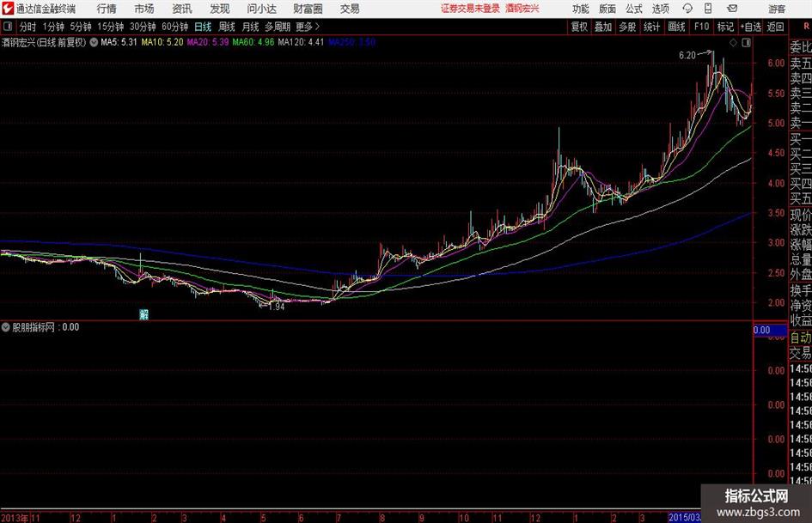Toggle the left panel icon beside 分时
The height and width of the screenshot is (523, 812).
pos(8,27)
